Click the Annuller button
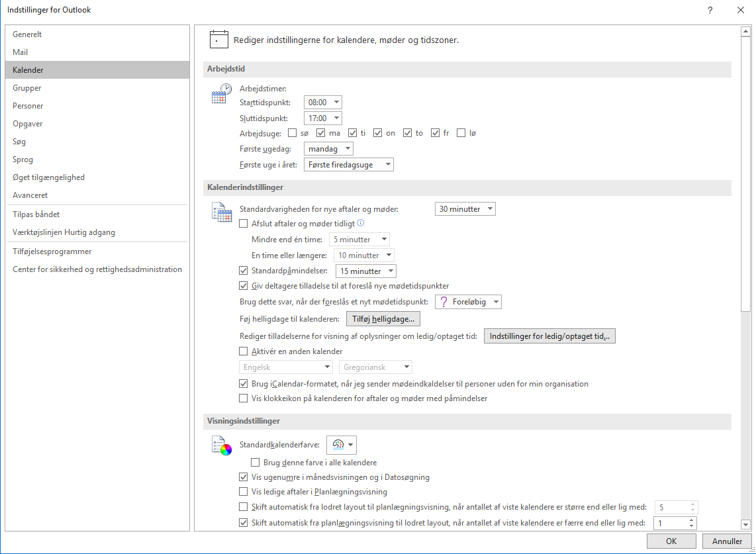This screenshot has width=756, height=554. 727,541
